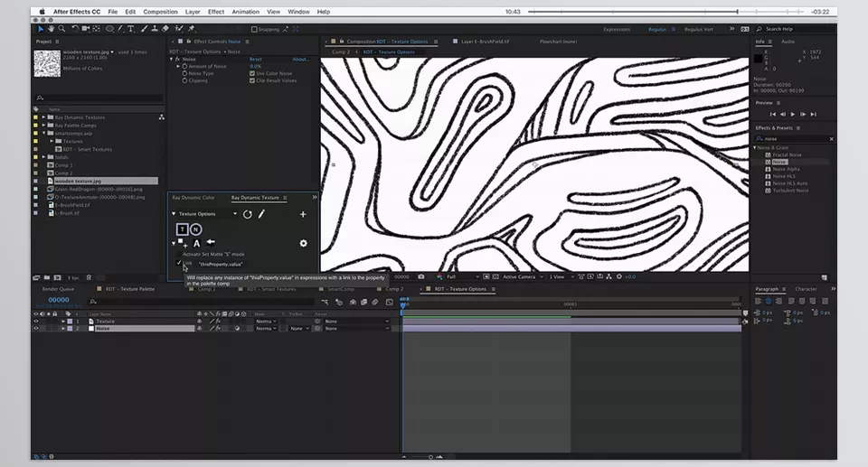Click the video progress bar at top
This screenshot has width=868, height=467.
point(665,12)
